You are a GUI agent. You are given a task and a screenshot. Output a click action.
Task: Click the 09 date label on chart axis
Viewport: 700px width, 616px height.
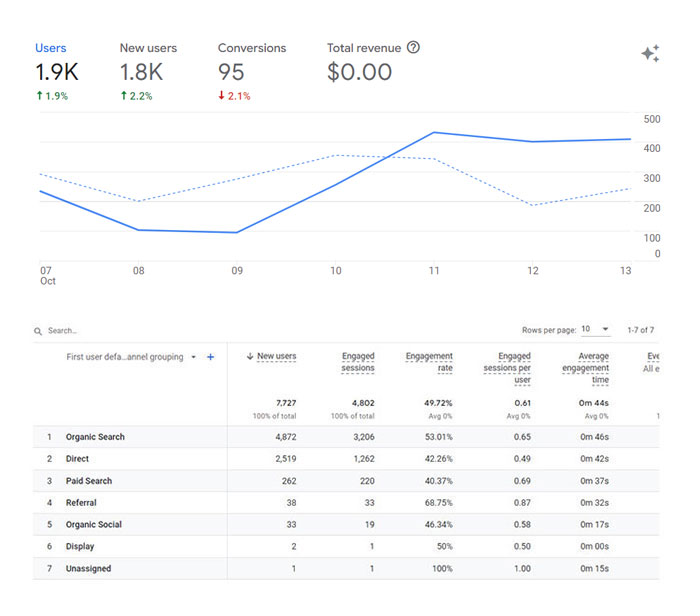point(237,271)
